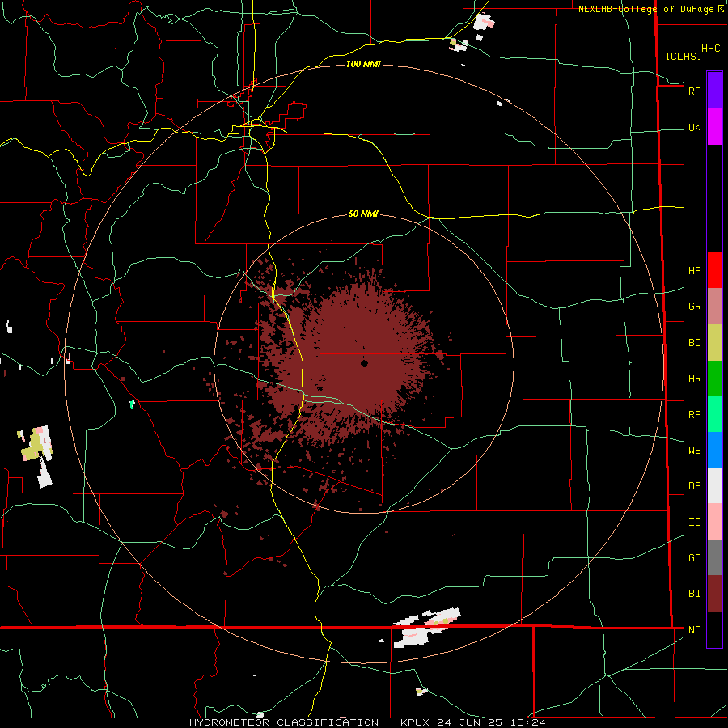The height and width of the screenshot is (728, 728).
Task: Click the 100 NMI range ring label
Action: pos(363,64)
